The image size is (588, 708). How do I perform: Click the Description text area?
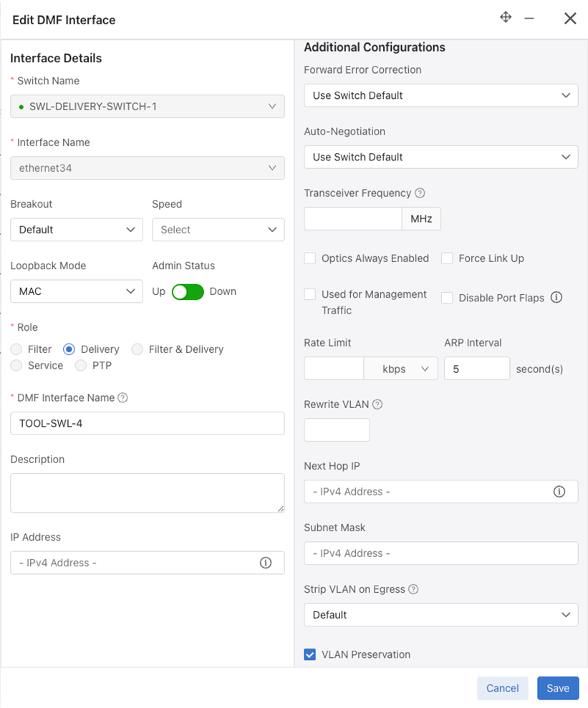point(148,493)
